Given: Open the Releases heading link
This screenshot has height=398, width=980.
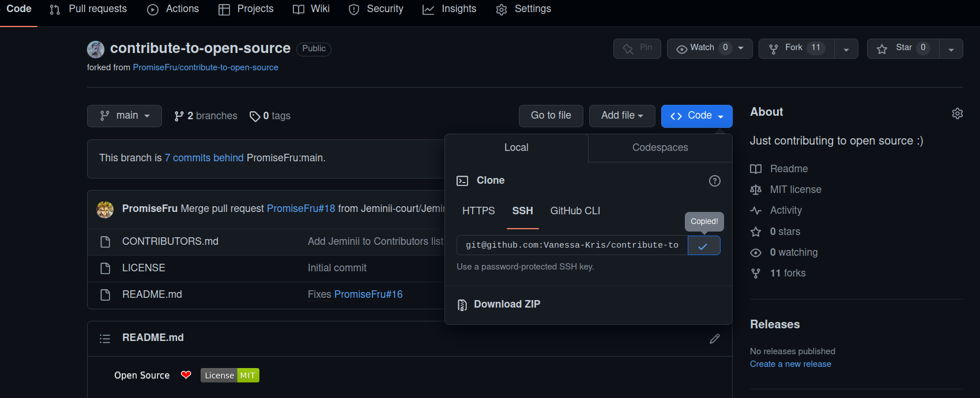Looking at the screenshot, I should coord(775,324).
